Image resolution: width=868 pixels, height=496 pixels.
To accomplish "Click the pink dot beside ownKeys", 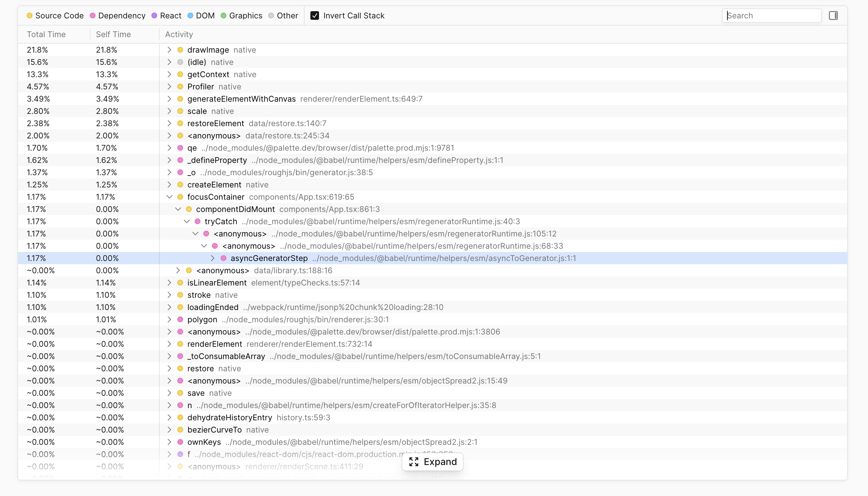I will click(180, 442).
